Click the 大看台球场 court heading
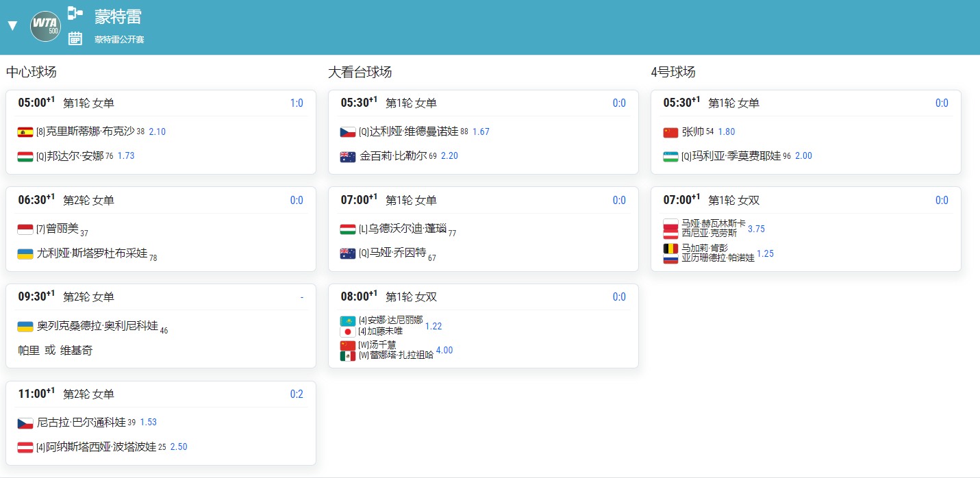 pyautogui.click(x=360, y=72)
